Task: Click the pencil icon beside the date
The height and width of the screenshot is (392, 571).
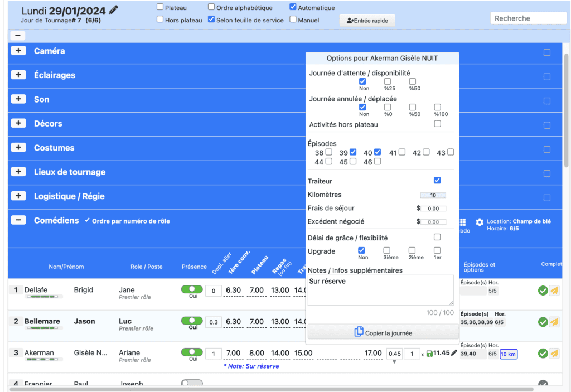Action: 114,10
